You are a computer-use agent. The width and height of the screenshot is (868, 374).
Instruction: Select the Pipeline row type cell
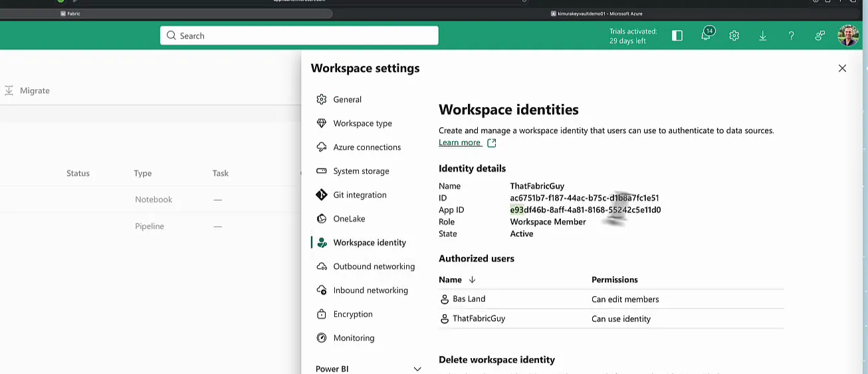point(150,226)
